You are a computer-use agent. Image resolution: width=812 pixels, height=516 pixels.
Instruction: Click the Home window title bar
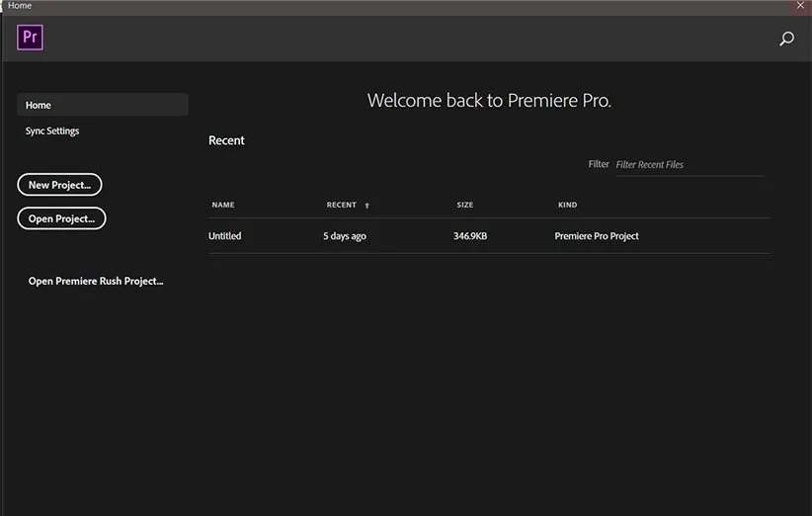pos(395,6)
